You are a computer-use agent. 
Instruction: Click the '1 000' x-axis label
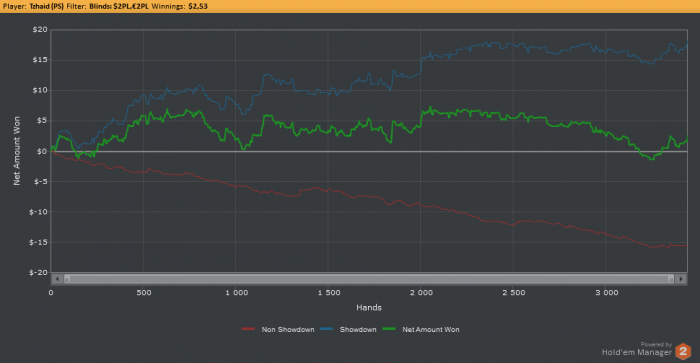coord(236,292)
